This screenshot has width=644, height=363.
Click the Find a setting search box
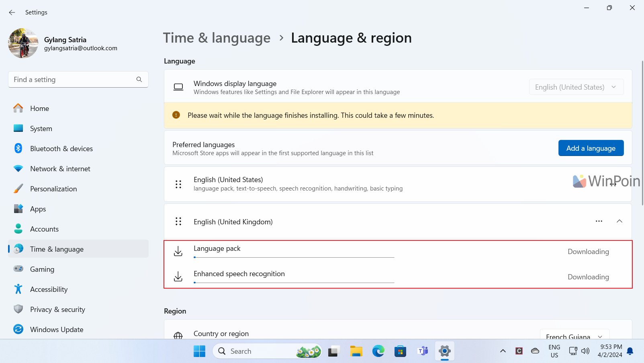78,80
